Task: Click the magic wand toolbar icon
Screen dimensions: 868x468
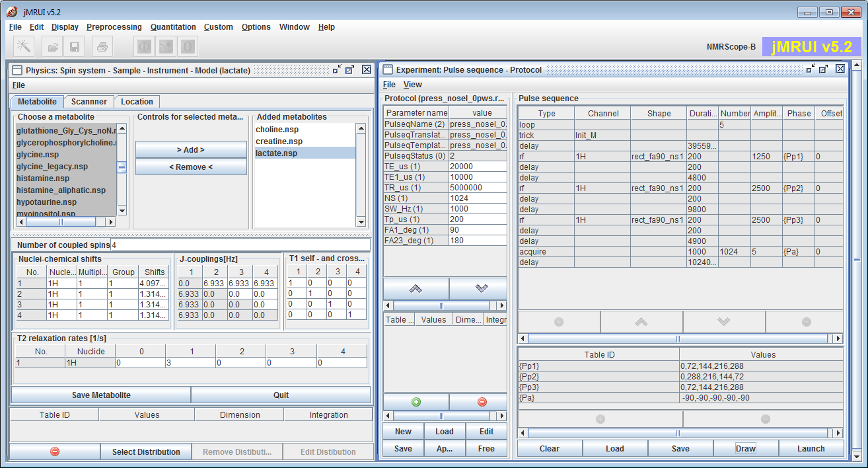Action: tap(24, 46)
